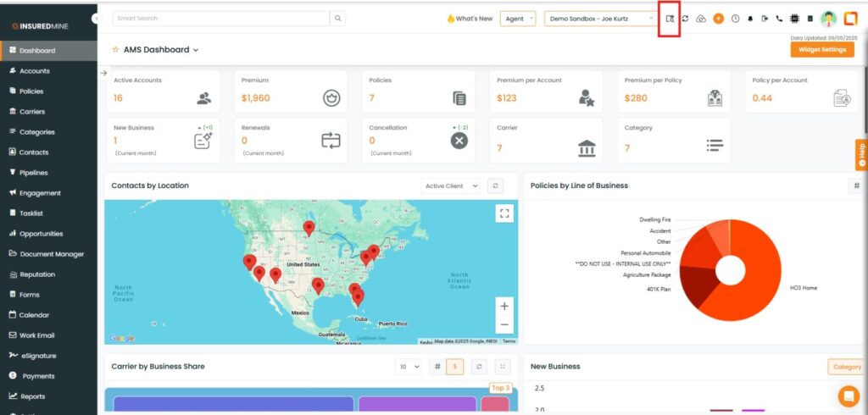Click the sync refresh icon in top toolbar
Screen dimensions: 868x415
click(685, 19)
